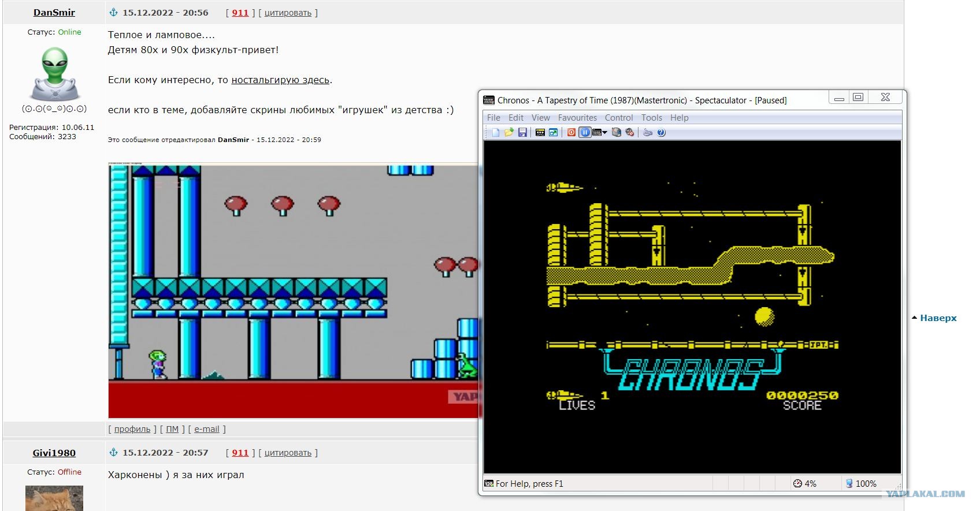Viewport: 980px width, 511px height.
Task: Click the Spectaculator title bar app icon
Action: click(x=489, y=100)
